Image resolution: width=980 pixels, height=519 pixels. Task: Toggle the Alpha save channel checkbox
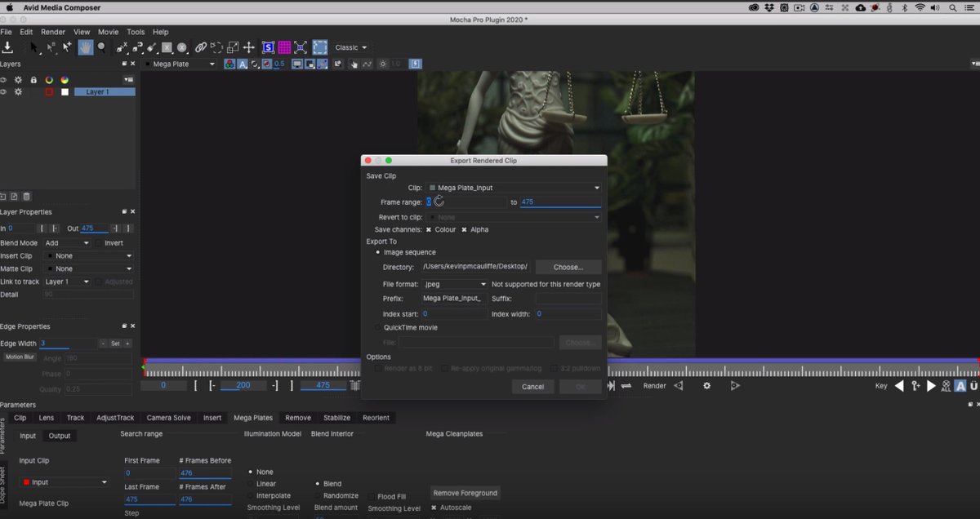click(x=465, y=229)
